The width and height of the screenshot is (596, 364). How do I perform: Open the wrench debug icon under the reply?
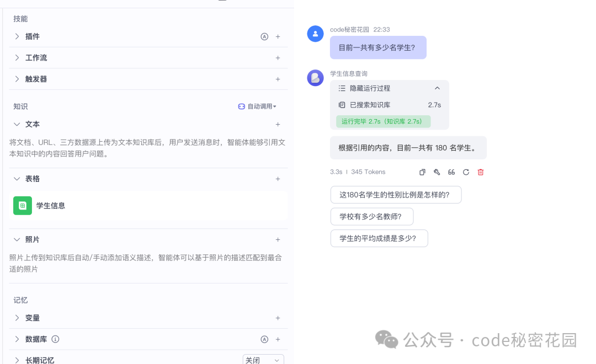pos(437,172)
